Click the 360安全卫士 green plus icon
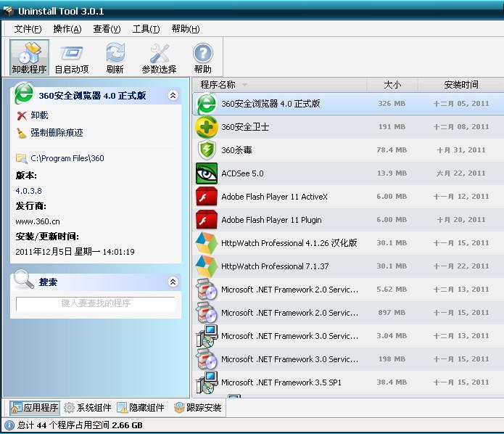 (x=207, y=127)
